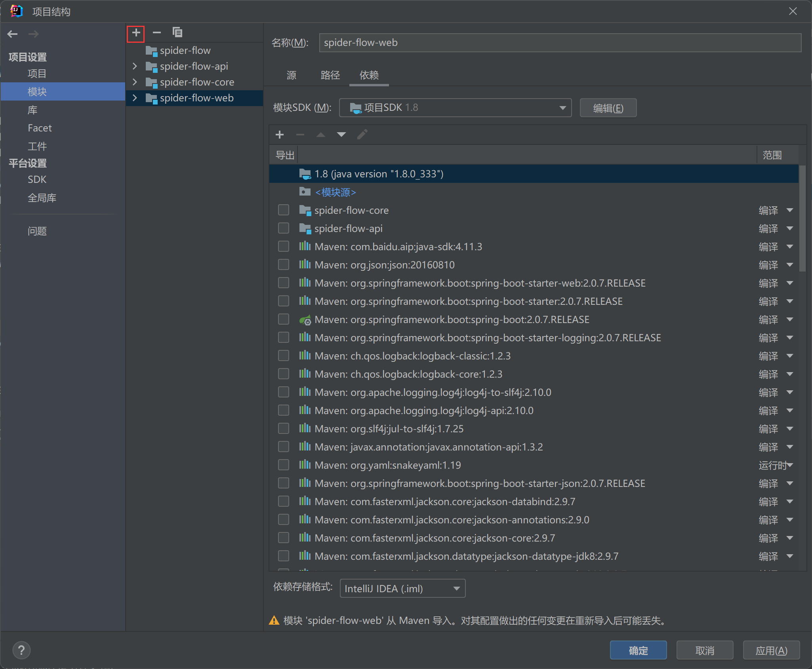Viewport: 812px width, 669px height.
Task: Click the remove dependency minus icon
Action: pos(300,135)
